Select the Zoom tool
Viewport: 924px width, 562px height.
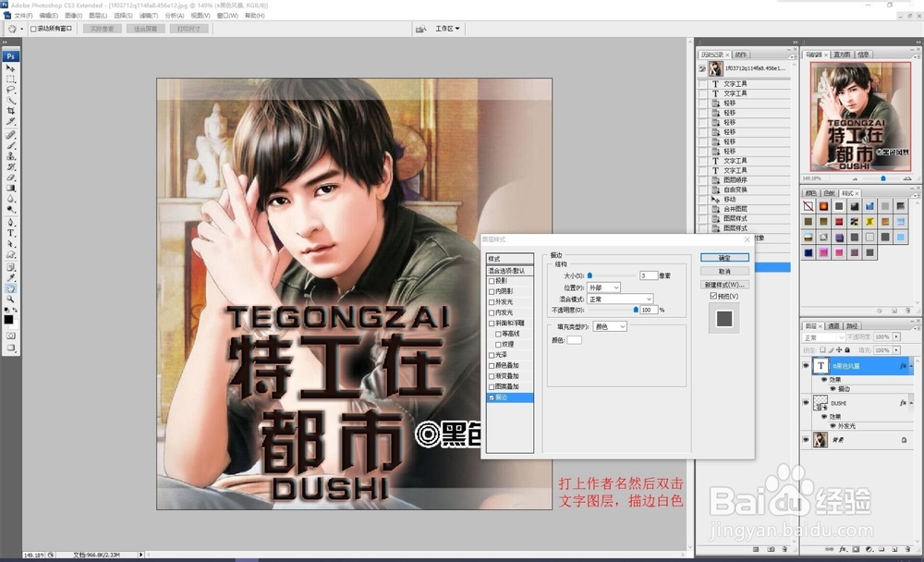coord(10,299)
